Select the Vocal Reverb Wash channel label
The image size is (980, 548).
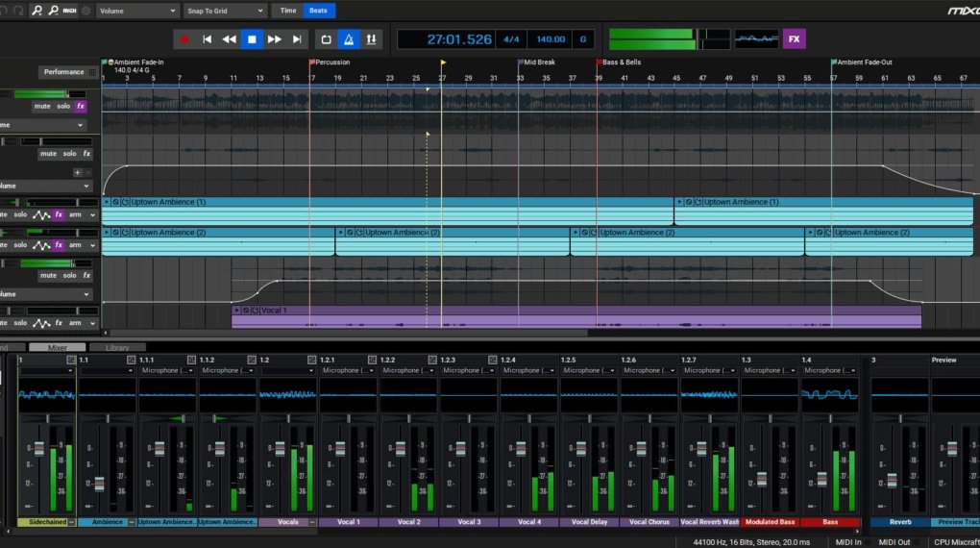tap(709, 522)
